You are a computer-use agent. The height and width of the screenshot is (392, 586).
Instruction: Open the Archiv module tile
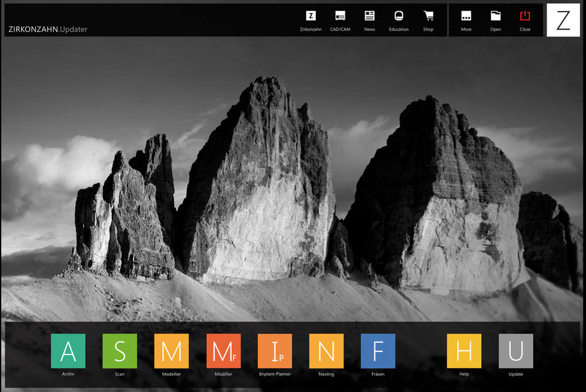pyautogui.click(x=68, y=351)
